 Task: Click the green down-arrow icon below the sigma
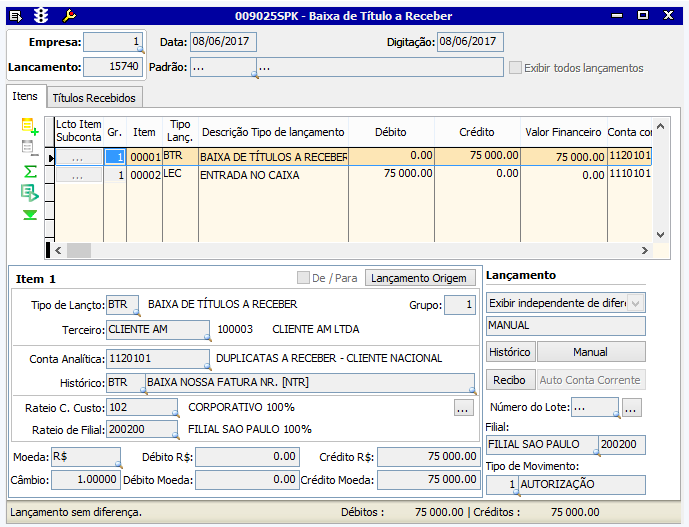30,215
